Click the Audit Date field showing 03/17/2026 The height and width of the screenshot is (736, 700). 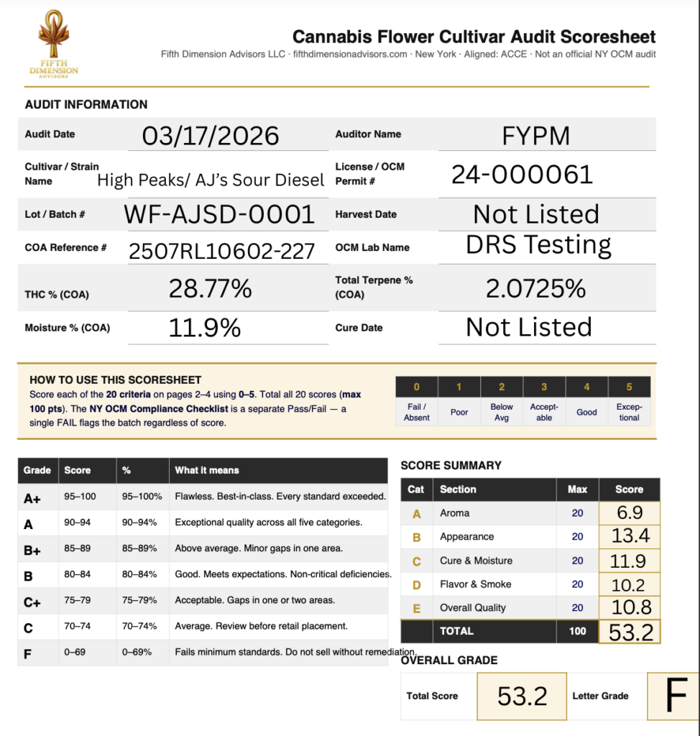tap(211, 135)
